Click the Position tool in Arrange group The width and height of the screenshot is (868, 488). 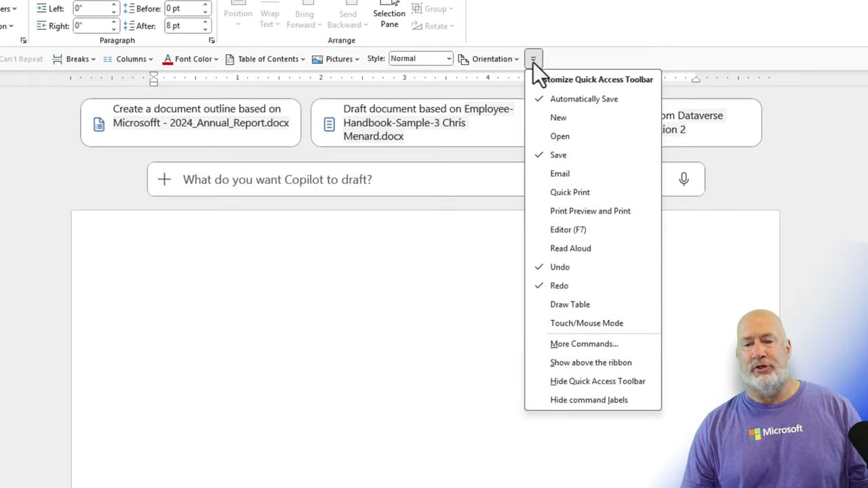pyautogui.click(x=238, y=14)
